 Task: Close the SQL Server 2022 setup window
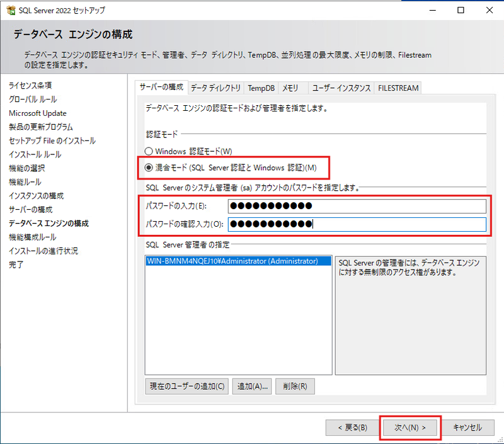tap(490, 10)
